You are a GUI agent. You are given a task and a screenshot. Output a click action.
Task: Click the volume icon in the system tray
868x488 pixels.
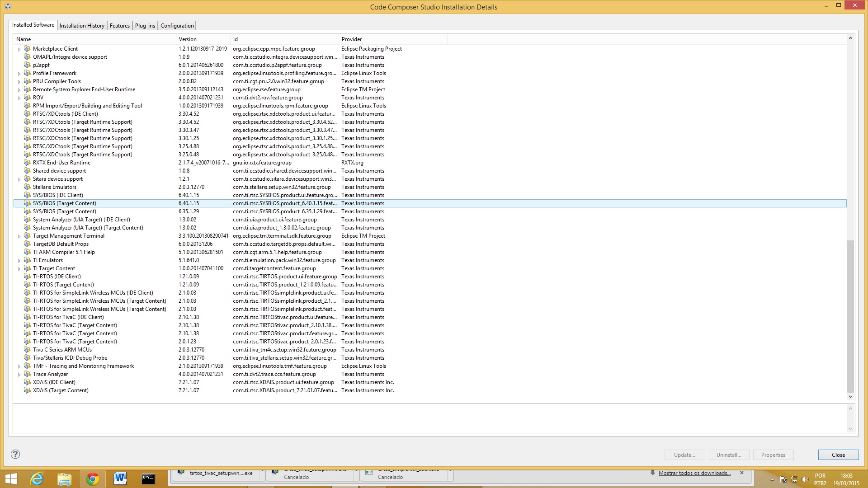(806, 479)
